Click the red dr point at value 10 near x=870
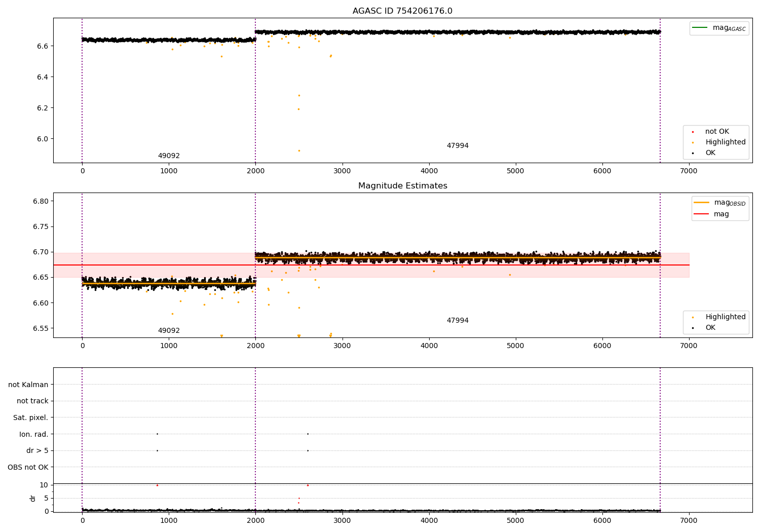The height and width of the screenshot is (532, 760). click(x=157, y=485)
